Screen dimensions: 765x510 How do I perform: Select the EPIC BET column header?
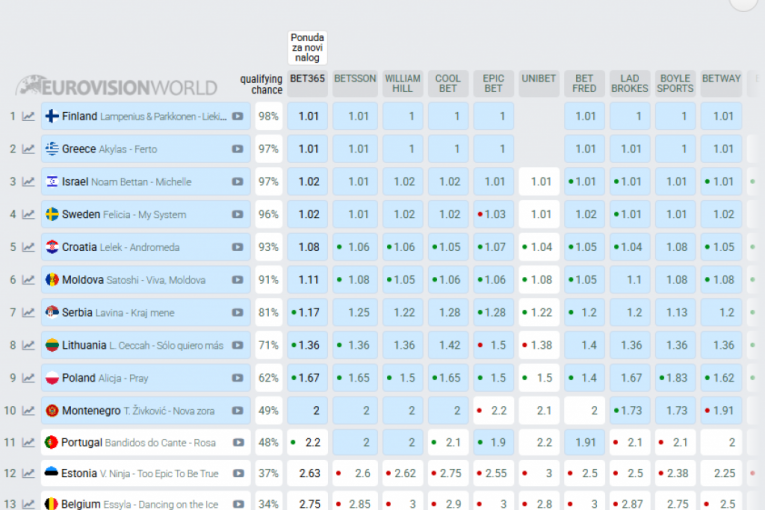(493, 83)
